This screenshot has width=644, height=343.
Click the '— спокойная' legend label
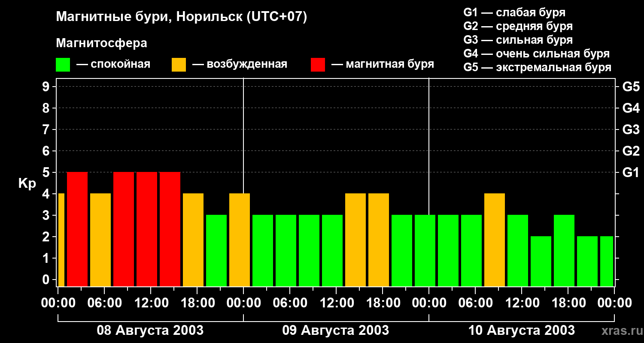point(113,64)
